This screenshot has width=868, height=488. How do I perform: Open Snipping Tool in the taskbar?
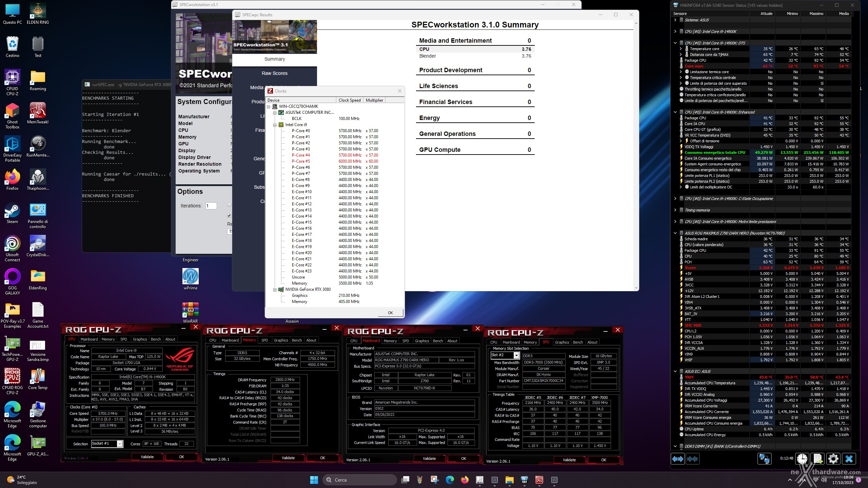(x=435, y=480)
